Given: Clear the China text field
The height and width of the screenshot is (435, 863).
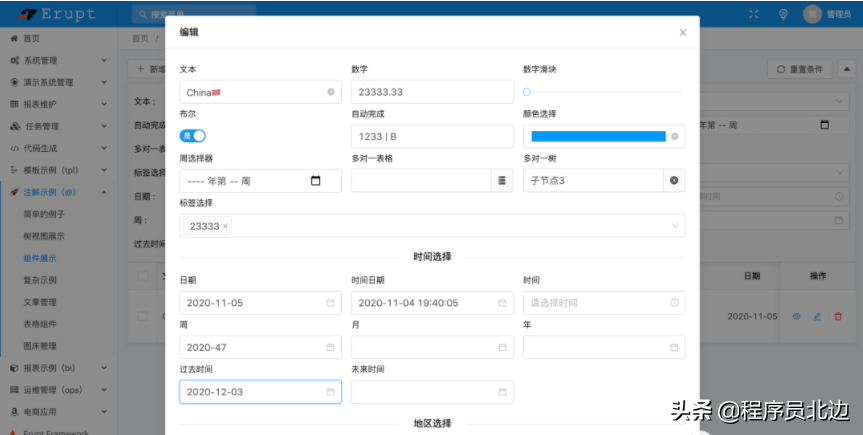Looking at the screenshot, I should point(331,92).
